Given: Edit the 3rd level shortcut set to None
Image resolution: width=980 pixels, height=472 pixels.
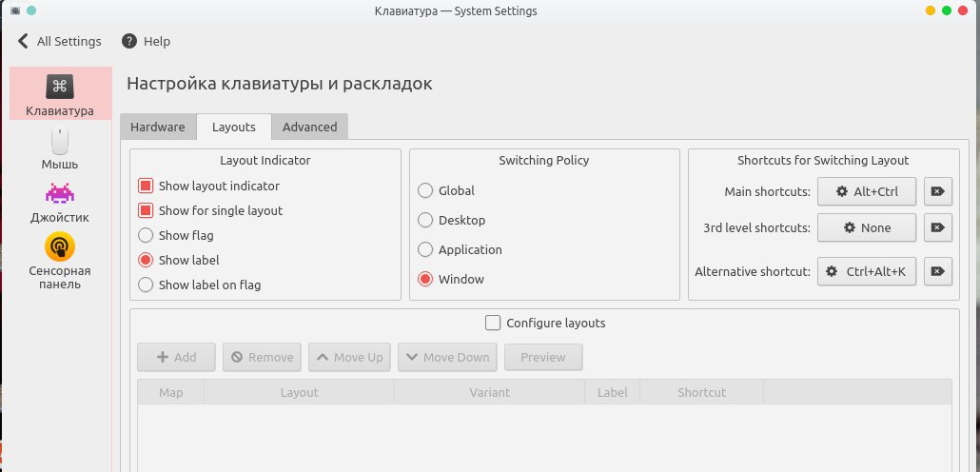Looking at the screenshot, I should point(866,227).
